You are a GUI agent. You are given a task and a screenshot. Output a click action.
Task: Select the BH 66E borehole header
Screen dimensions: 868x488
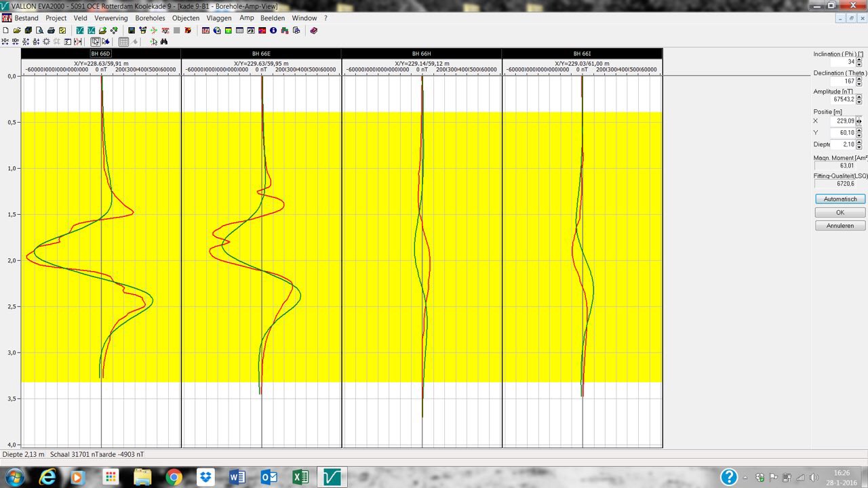(x=261, y=54)
